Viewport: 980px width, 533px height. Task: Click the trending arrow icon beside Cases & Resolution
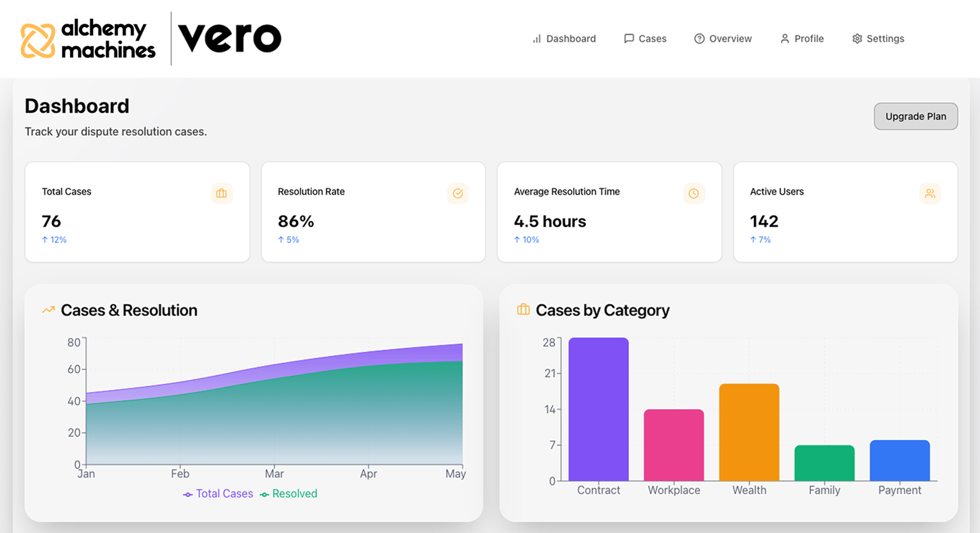pyautogui.click(x=48, y=310)
